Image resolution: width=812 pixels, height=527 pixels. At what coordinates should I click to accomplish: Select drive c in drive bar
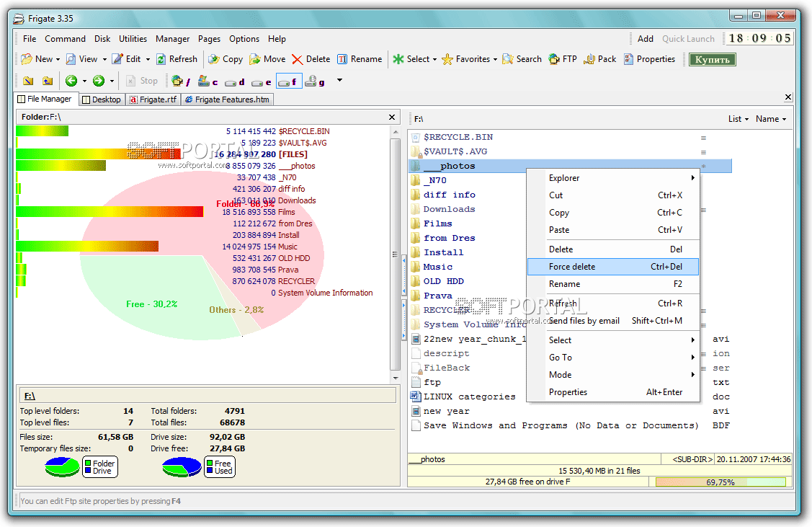coord(208,81)
